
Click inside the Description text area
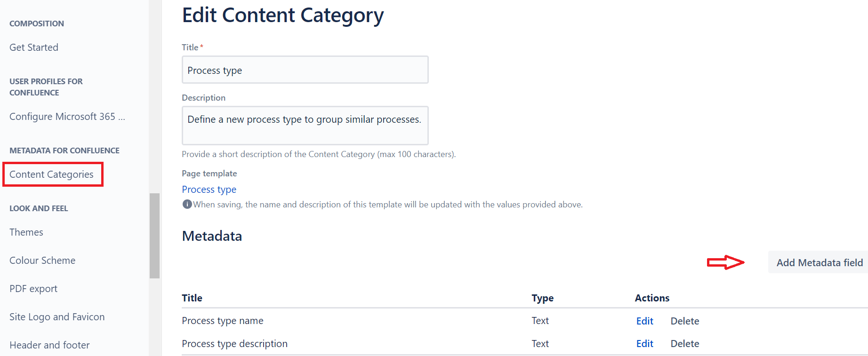[305, 126]
